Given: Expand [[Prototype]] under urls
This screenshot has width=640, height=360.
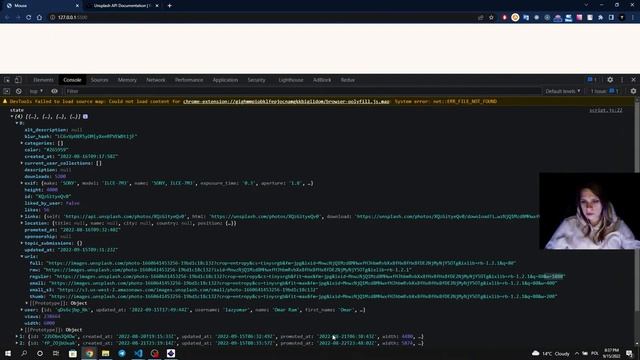Looking at the screenshot, I should coord(27,303).
